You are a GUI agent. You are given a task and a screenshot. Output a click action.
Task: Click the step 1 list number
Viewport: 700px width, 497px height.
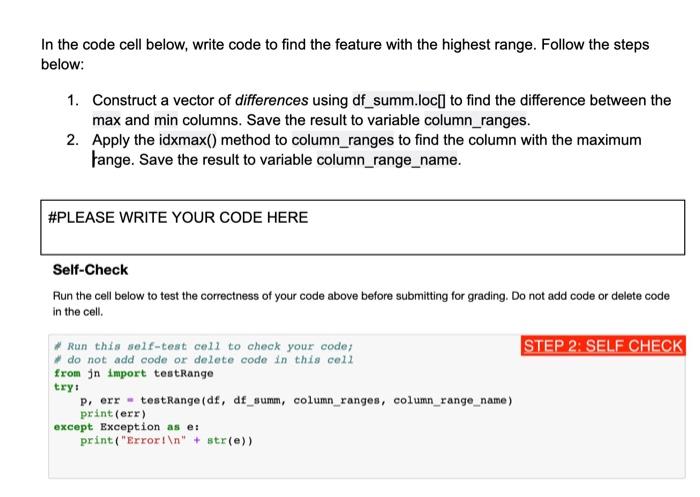73,100
